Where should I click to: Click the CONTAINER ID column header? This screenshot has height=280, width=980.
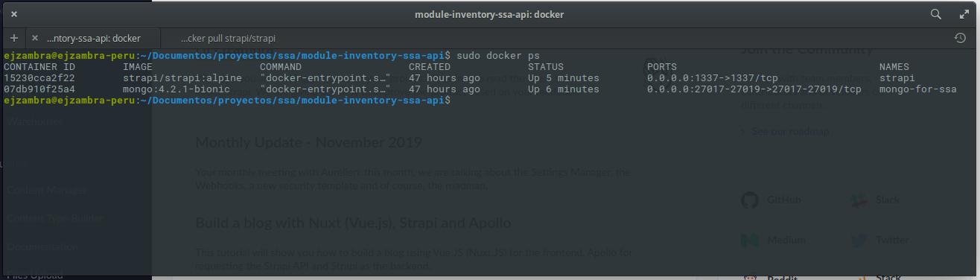tap(39, 67)
